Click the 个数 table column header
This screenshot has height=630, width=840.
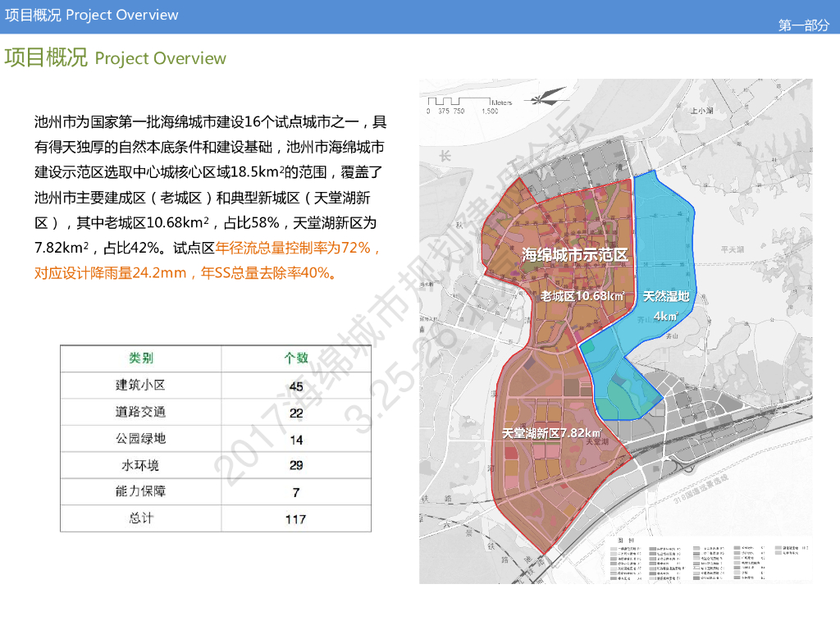tap(295, 358)
